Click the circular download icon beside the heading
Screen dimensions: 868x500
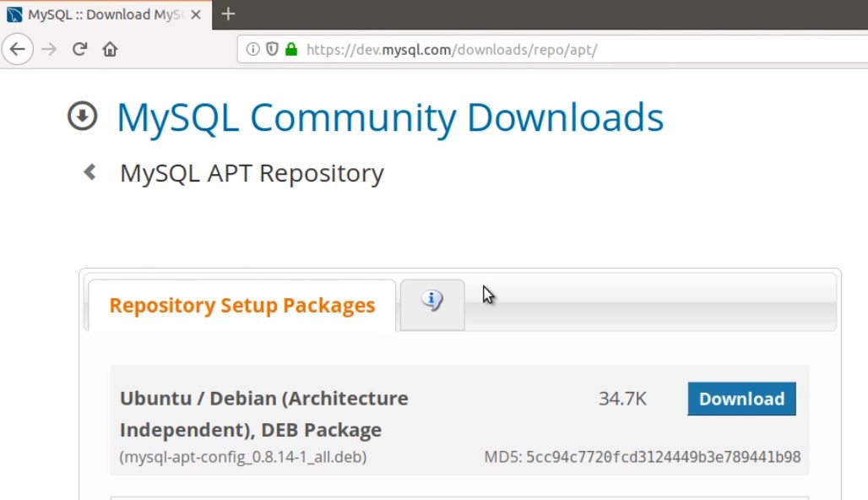[x=81, y=117]
